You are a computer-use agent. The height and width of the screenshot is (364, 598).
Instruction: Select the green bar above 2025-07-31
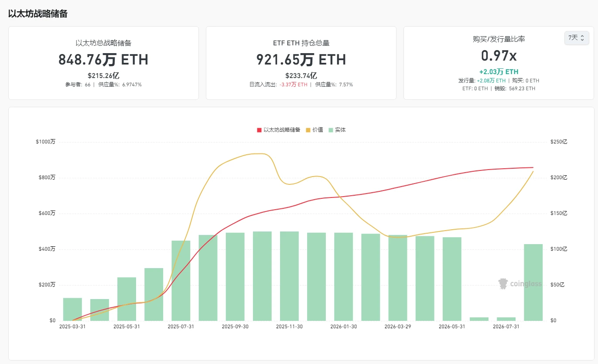181,281
